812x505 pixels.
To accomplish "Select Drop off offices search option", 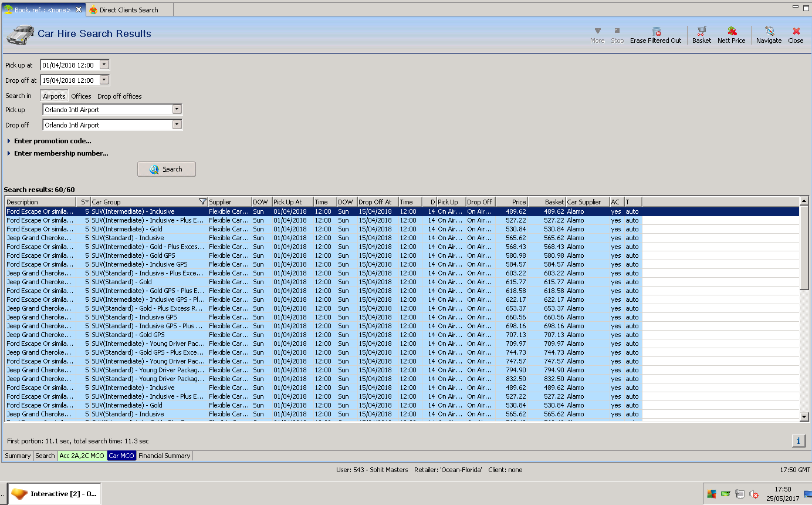I will pos(120,96).
